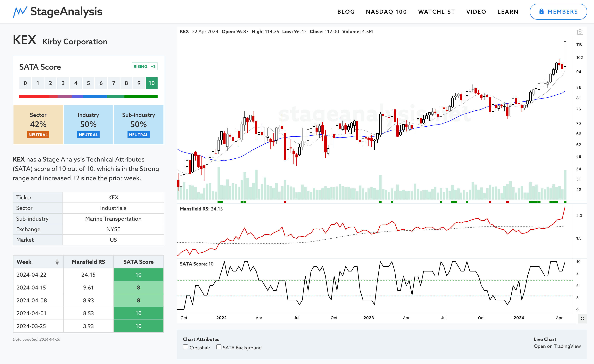Click Mansfield RS value 24.15 in table

pyautogui.click(x=88, y=275)
